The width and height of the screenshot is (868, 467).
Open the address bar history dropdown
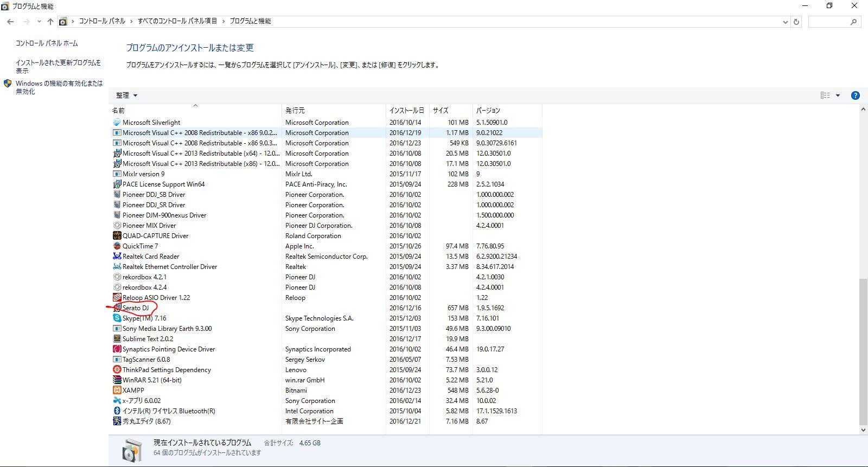785,22
